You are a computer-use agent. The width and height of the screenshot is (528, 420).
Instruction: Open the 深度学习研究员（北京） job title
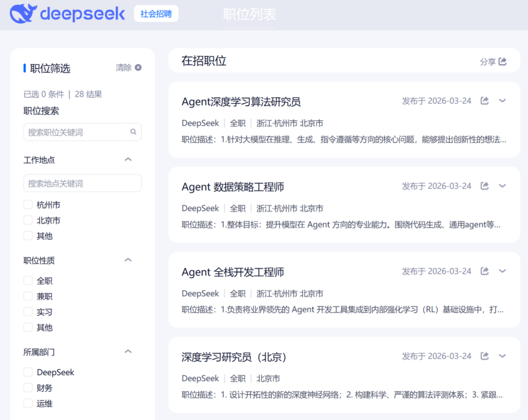click(x=234, y=357)
